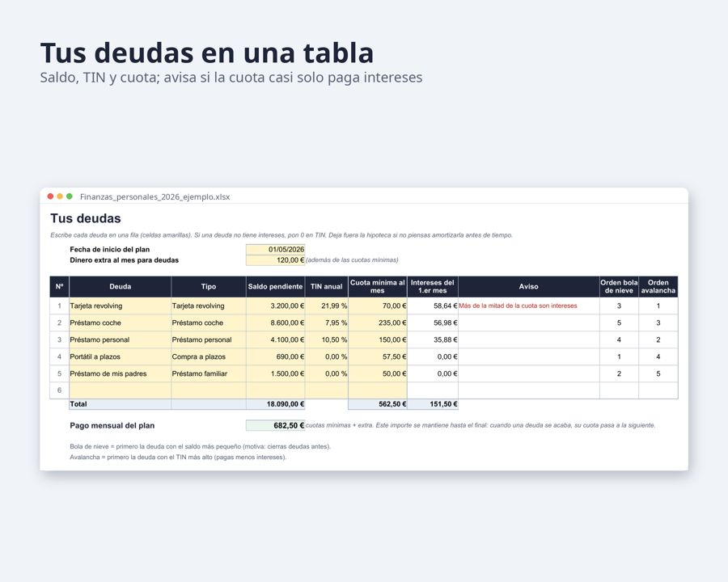The width and height of the screenshot is (728, 582).
Task: Click the 'Fecha de inicio del plan' label
Action: click(109, 249)
